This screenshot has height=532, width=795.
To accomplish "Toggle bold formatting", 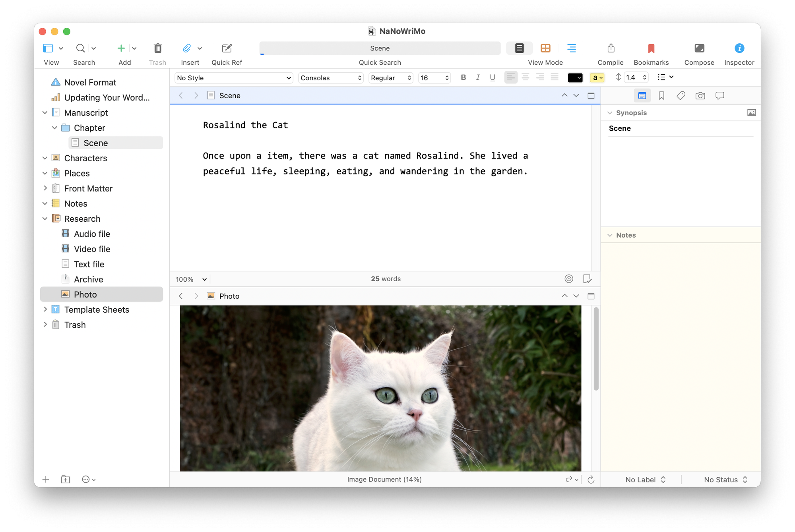I will (x=463, y=77).
